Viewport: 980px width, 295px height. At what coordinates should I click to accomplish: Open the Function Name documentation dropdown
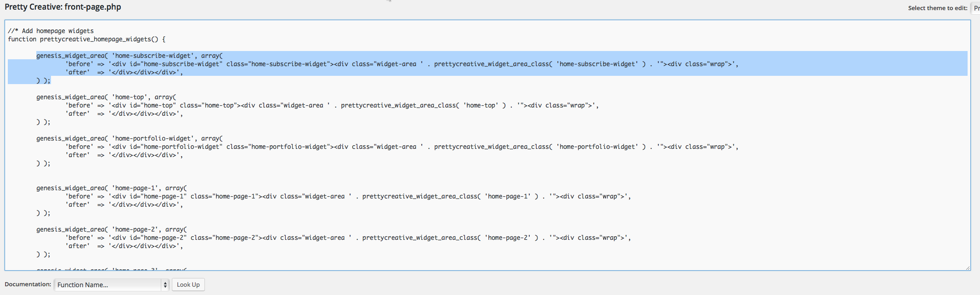112,285
